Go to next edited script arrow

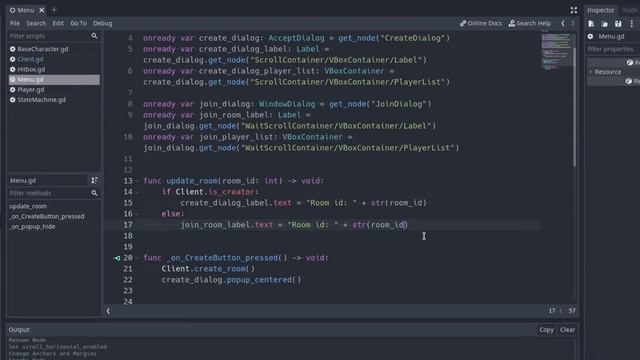point(573,23)
